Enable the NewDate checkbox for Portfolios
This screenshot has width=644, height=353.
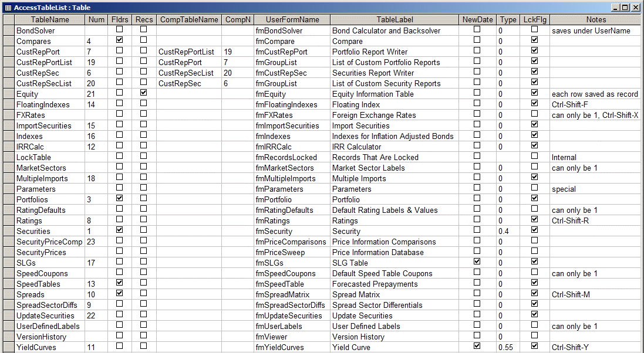tap(477, 199)
